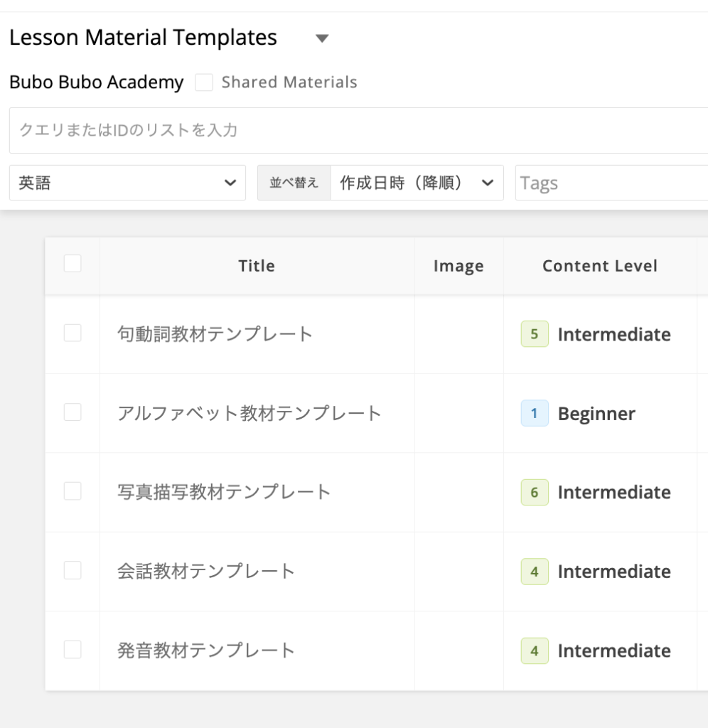Screen dimensions: 708x728
Task: Click the Content Level column header
Action: point(599,266)
